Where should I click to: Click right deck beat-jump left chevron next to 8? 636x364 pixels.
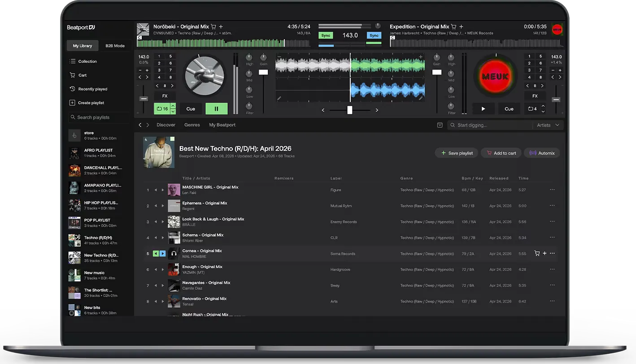pyautogui.click(x=527, y=86)
